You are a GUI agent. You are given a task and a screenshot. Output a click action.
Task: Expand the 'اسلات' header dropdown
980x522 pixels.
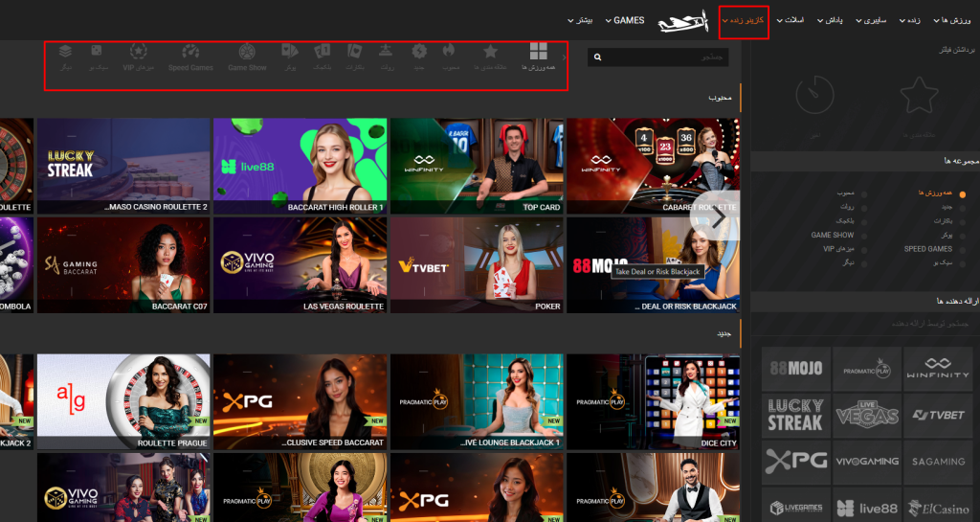coord(790,21)
